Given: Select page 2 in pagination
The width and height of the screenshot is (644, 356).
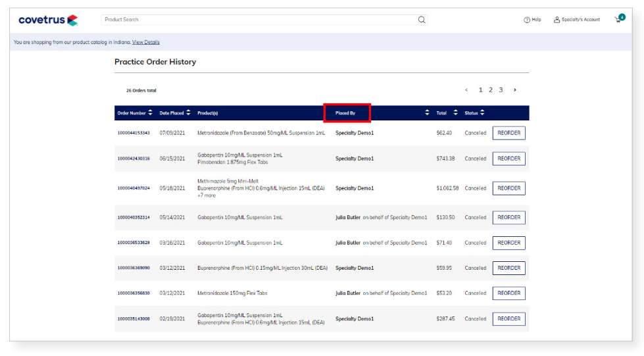Looking at the screenshot, I should [x=490, y=90].
